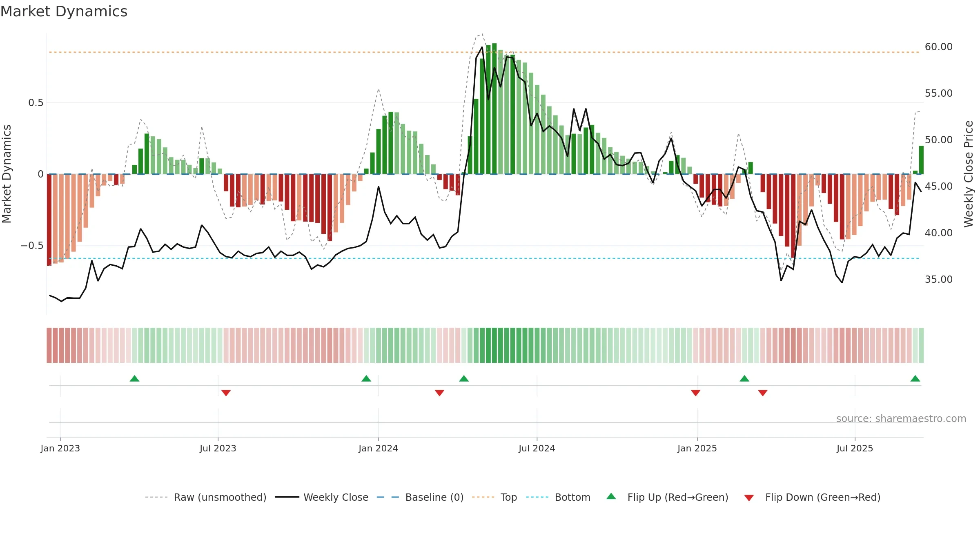This screenshot has height=551, width=980.
Task: Select red flip-down marker just before Jan 2025
Action: (696, 393)
